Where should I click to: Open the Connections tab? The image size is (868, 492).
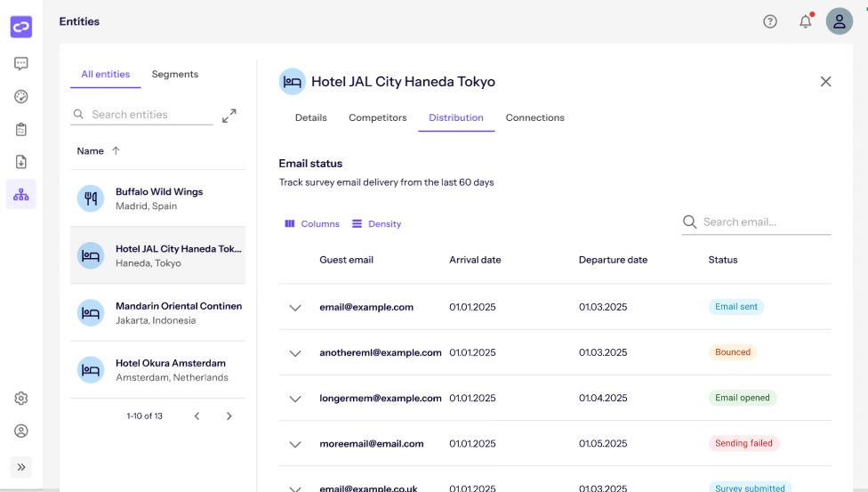534,117
